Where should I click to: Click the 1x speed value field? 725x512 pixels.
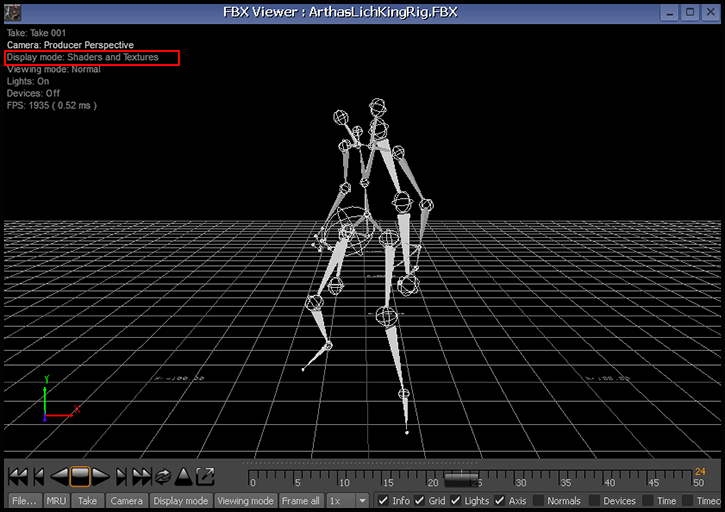click(341, 501)
